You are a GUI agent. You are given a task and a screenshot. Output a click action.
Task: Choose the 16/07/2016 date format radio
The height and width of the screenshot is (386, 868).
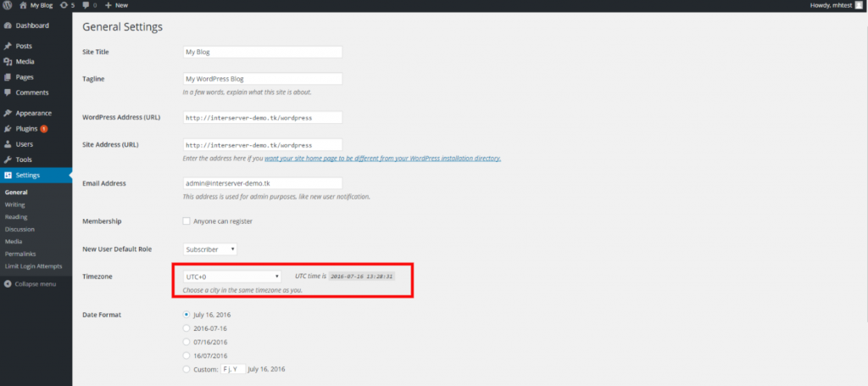(x=186, y=355)
